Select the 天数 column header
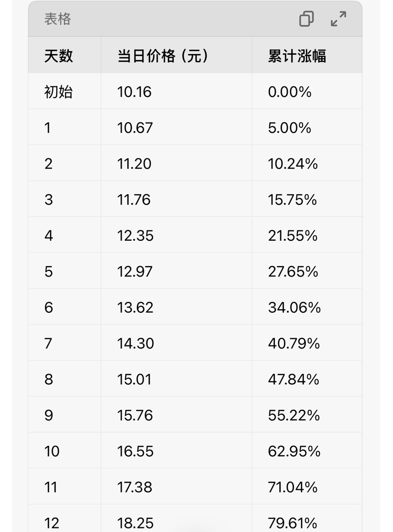Screen dimensions: 393x532 click(x=59, y=56)
